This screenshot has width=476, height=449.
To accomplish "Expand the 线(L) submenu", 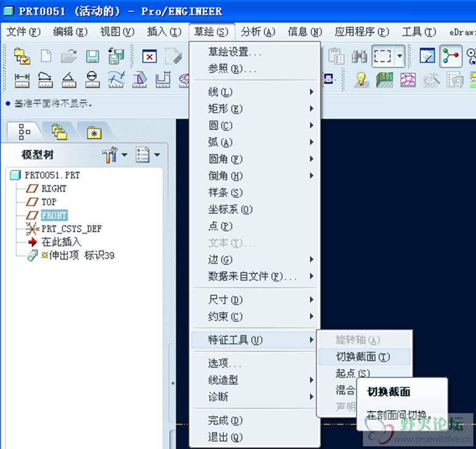I will [x=255, y=92].
